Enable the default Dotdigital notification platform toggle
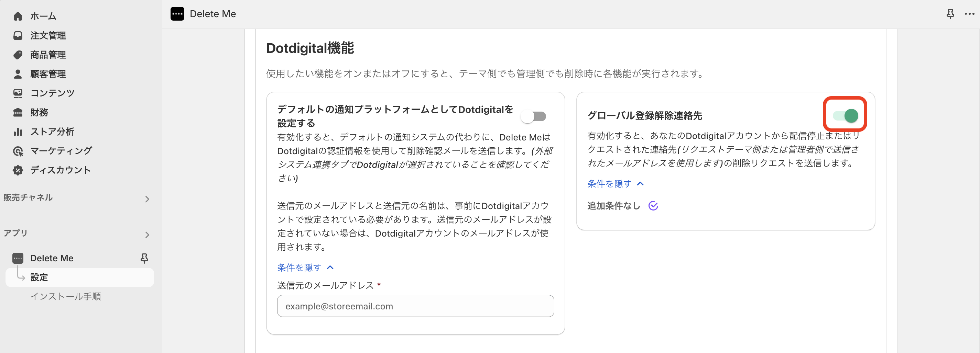Screen dimensions: 980x353 pyautogui.click(x=533, y=116)
